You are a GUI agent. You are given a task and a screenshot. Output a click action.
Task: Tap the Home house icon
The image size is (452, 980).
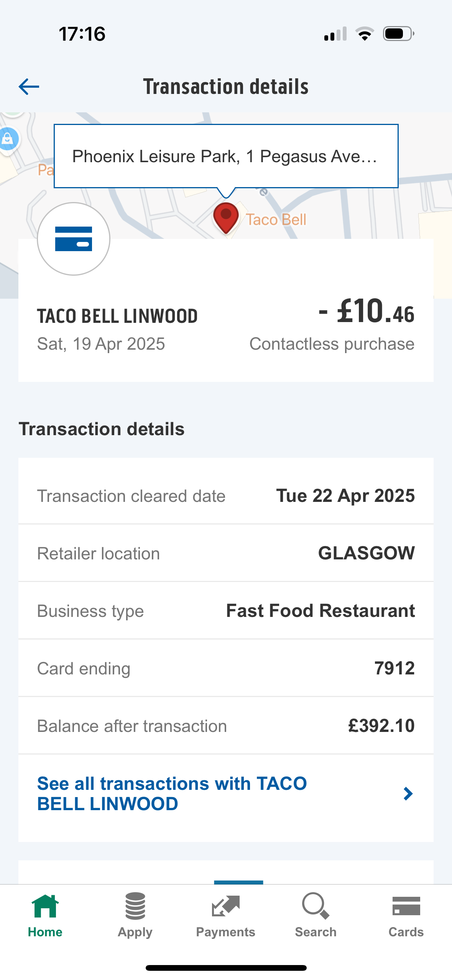[45, 906]
